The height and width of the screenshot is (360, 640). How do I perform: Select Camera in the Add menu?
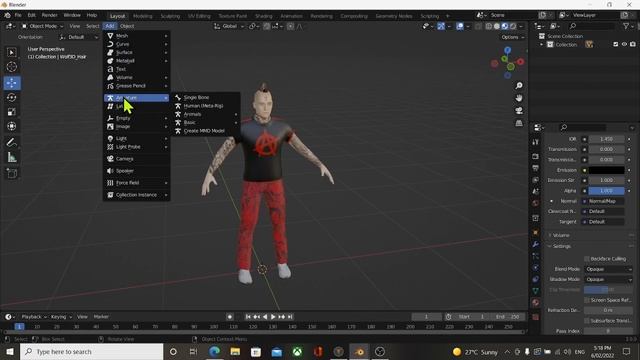pyautogui.click(x=137, y=159)
